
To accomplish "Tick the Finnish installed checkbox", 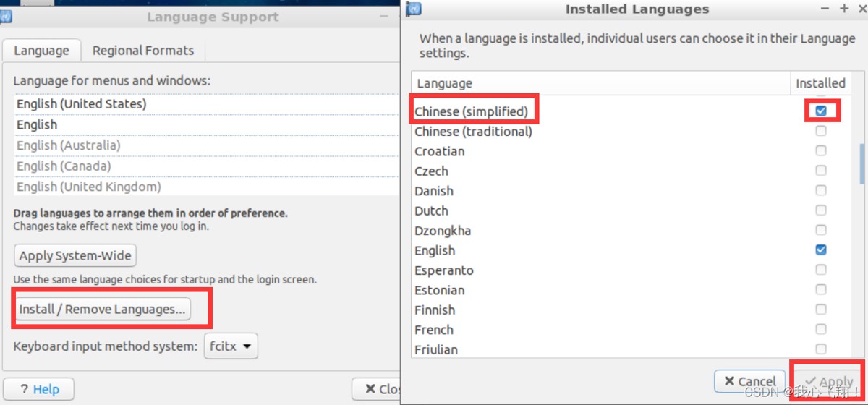I will [x=821, y=310].
